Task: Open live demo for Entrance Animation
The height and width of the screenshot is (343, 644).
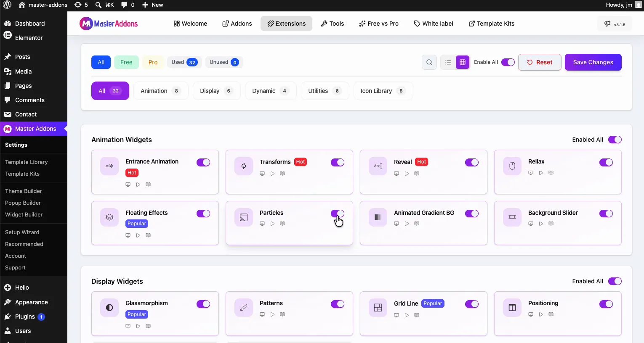Action: pyautogui.click(x=128, y=185)
